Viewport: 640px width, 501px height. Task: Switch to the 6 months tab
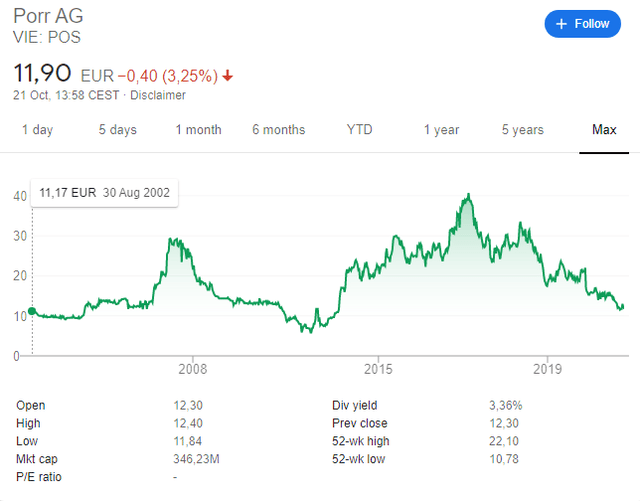278,130
